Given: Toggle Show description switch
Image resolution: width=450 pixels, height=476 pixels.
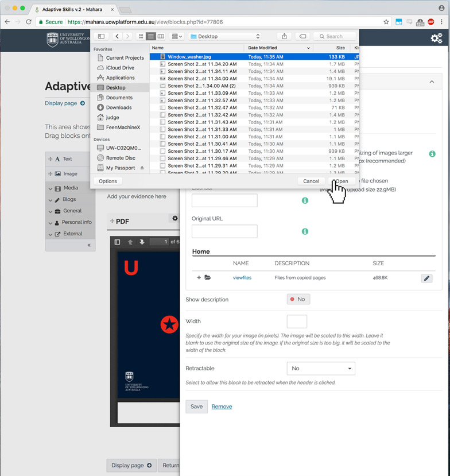Looking at the screenshot, I should 298,299.
